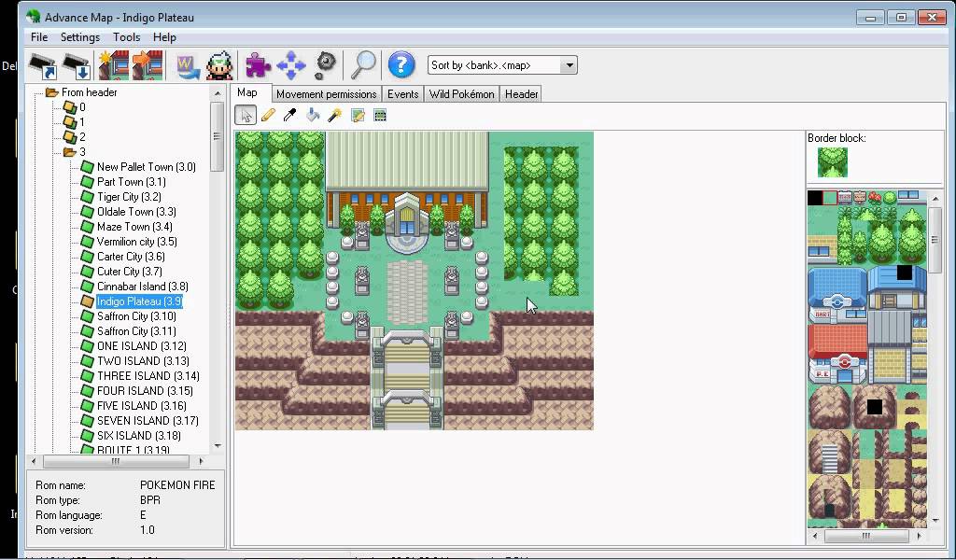
Task: Open the Tools menu
Action: point(126,37)
